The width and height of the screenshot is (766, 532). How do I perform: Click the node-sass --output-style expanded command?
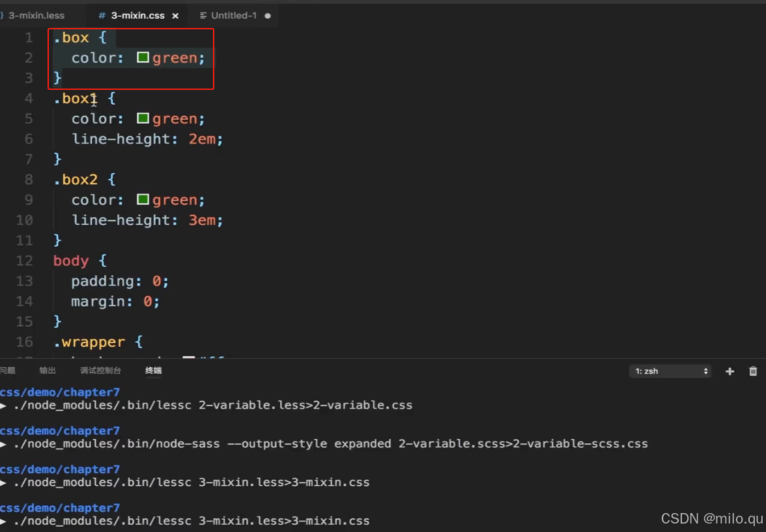click(x=331, y=443)
